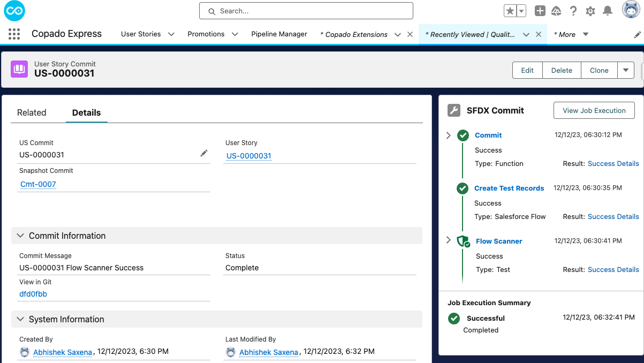The height and width of the screenshot is (363, 644).
Task: Select the Details tab
Action: click(x=87, y=112)
